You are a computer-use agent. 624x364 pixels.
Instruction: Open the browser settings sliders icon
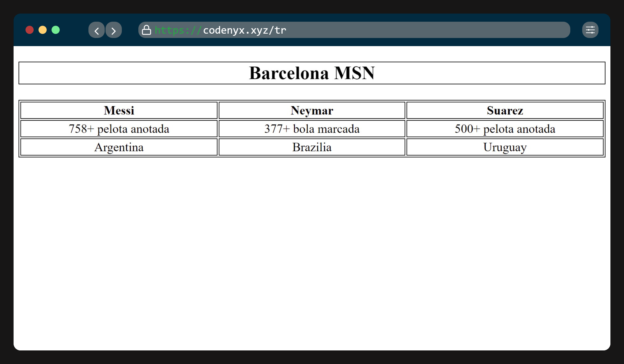click(x=590, y=30)
